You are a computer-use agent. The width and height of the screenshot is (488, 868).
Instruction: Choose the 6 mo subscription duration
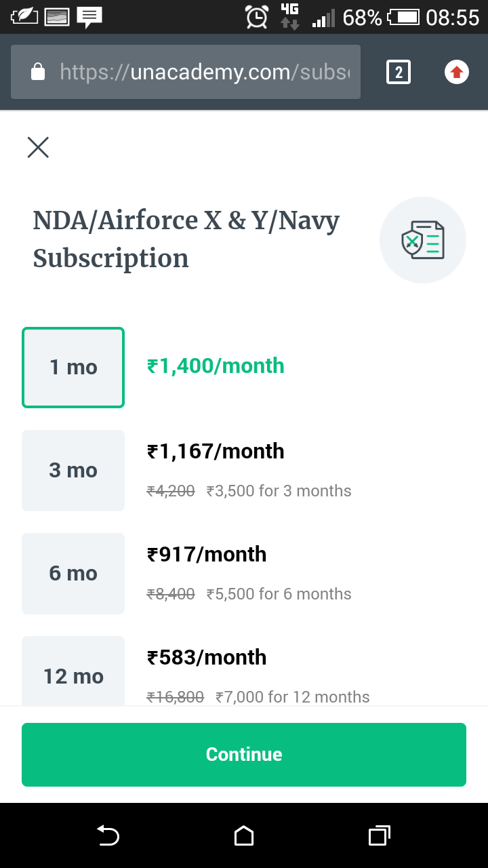(x=73, y=574)
